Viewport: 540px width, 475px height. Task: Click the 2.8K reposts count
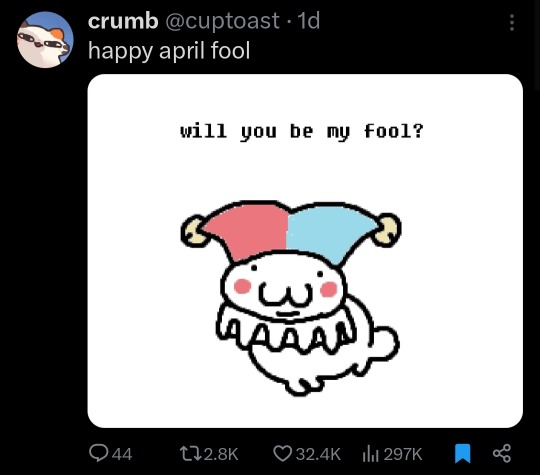[x=221, y=454]
